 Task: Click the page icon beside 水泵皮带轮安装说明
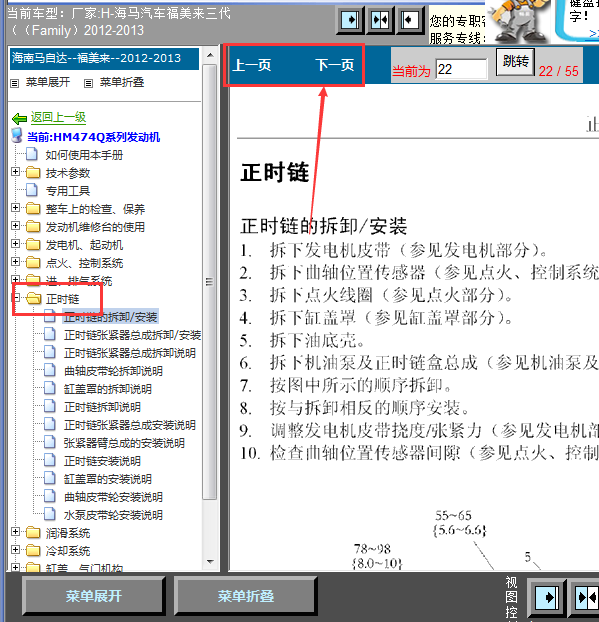pyautogui.click(x=50, y=514)
